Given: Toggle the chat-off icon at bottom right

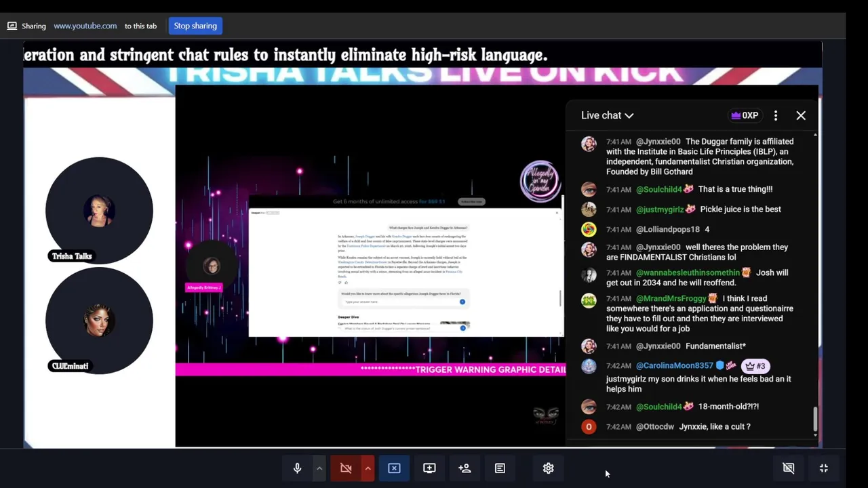Looking at the screenshot, I should click(x=789, y=468).
